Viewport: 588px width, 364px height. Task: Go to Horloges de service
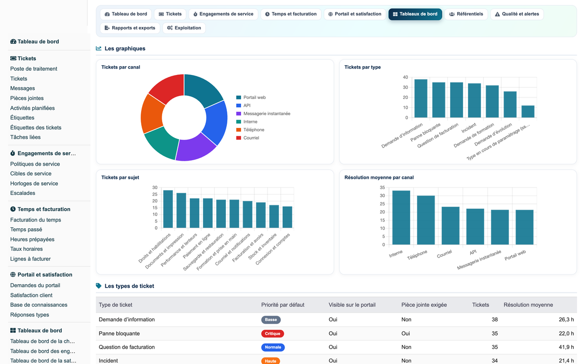[x=34, y=184]
